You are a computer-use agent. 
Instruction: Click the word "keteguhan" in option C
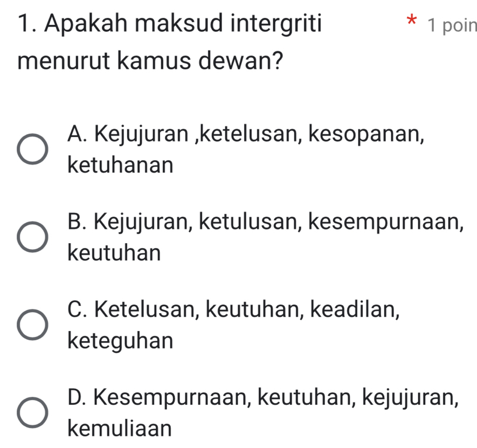click(121, 341)
